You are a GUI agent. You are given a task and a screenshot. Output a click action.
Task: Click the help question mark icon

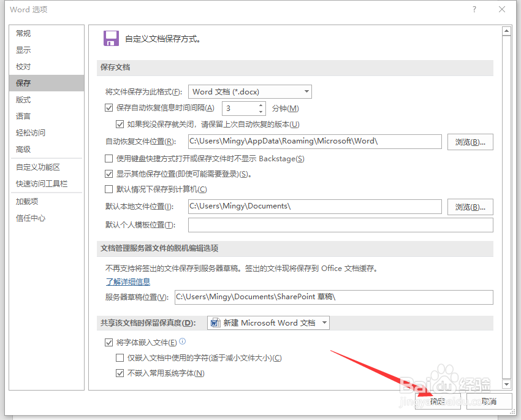click(474, 9)
